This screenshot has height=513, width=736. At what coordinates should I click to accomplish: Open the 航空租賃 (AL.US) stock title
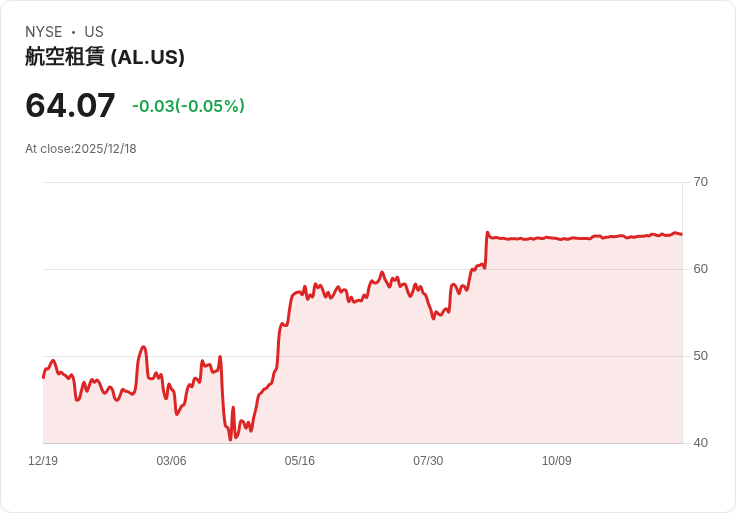105,57
